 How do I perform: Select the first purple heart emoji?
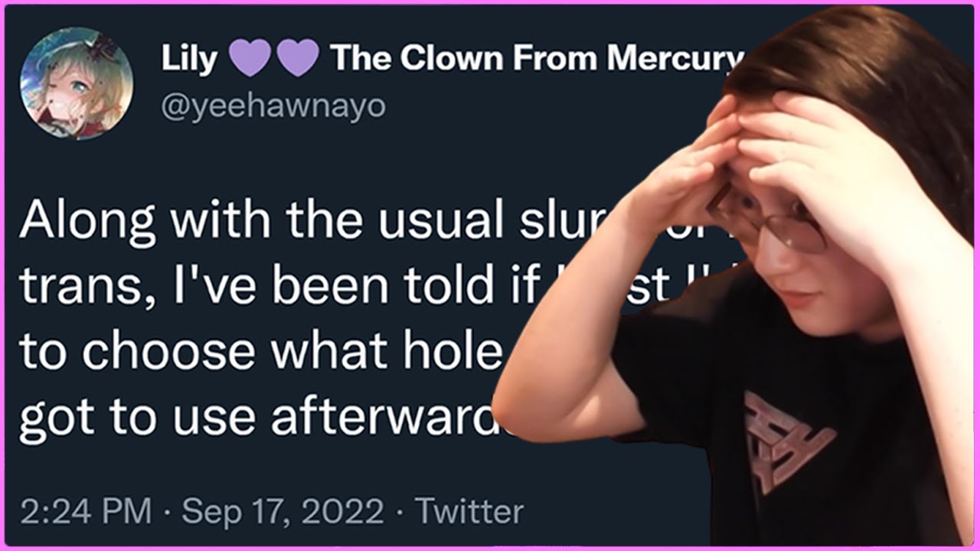[249, 60]
